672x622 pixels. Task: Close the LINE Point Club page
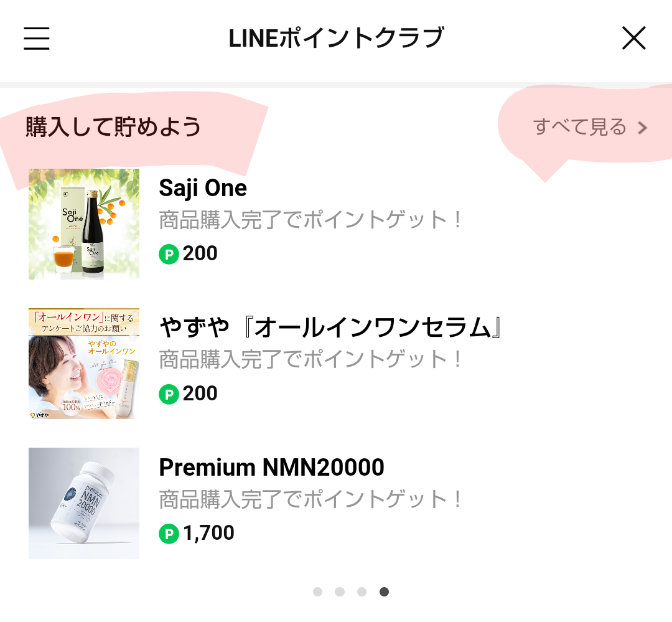tap(634, 39)
